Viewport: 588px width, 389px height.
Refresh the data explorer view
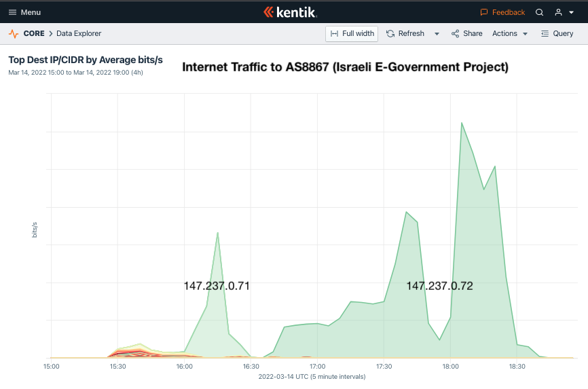[411, 33]
